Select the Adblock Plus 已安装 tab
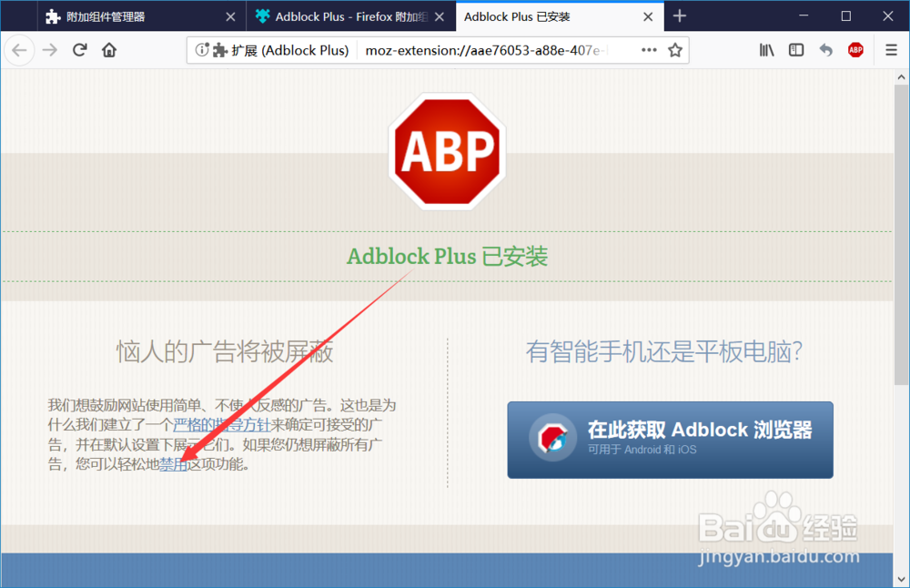 (560, 16)
